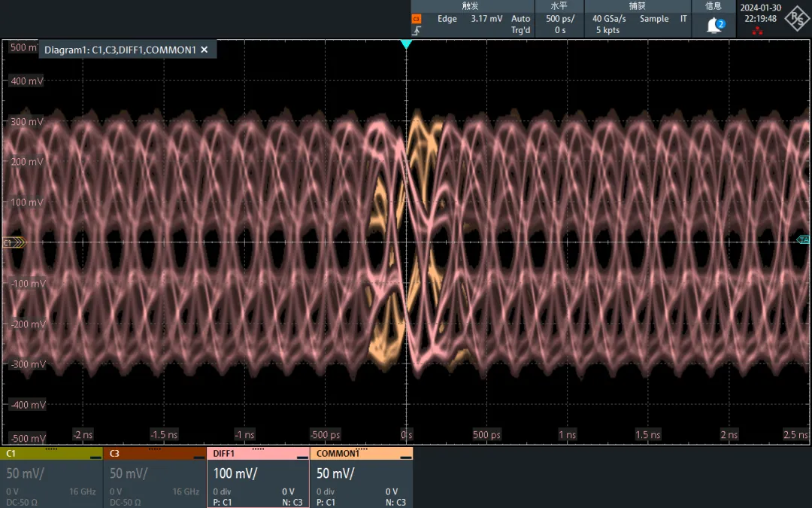Click the orange C3 trigger source badge

[417, 19]
